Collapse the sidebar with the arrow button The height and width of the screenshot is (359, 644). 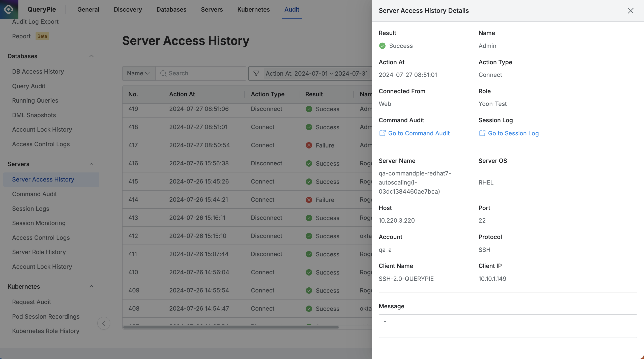point(104,323)
